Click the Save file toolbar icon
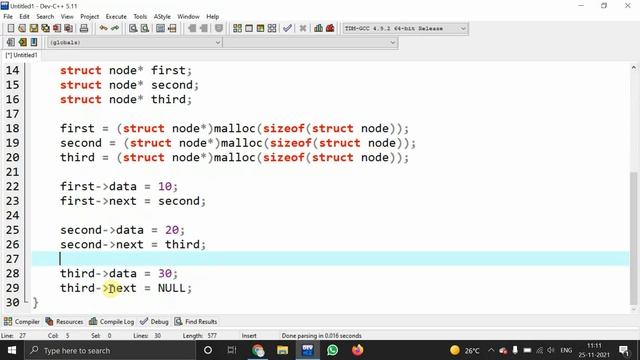 point(34,28)
